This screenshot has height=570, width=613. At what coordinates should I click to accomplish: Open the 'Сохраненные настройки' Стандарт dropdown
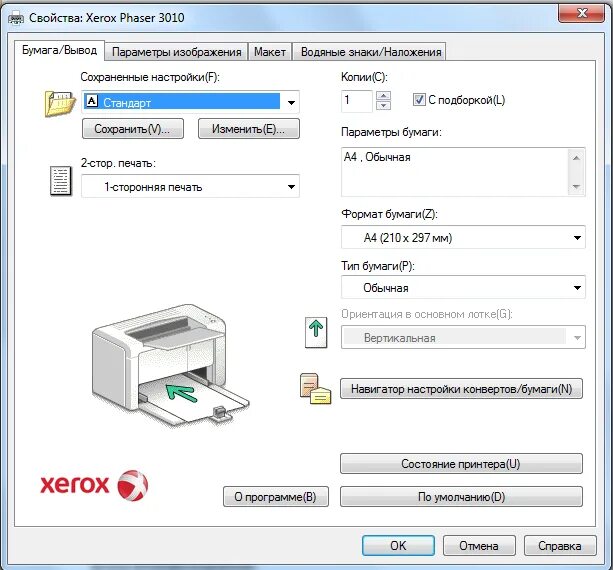tap(190, 102)
